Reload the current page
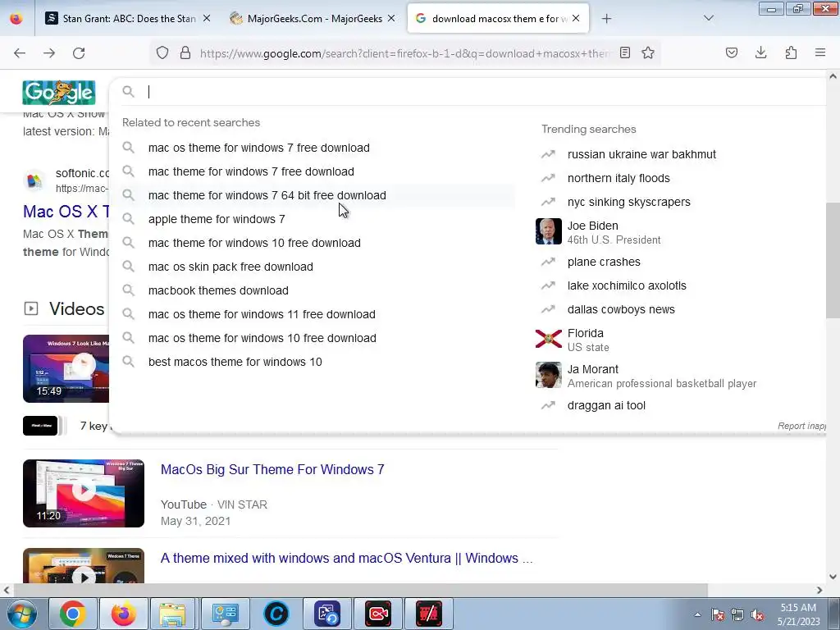The height and width of the screenshot is (630, 840). (x=79, y=53)
